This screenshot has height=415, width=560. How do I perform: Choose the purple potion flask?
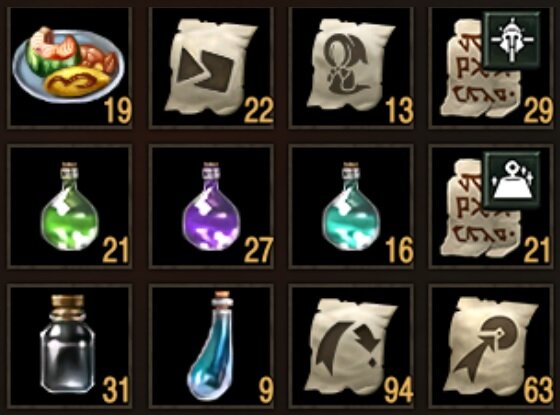[x=211, y=206]
